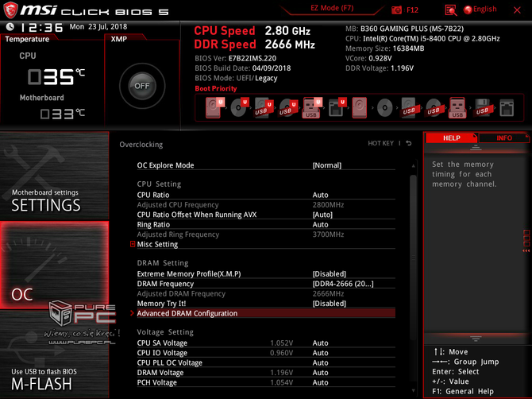Select the UEFI CD/DVD boot device icon
The height and width of the screenshot is (399, 532).
(x=240, y=107)
